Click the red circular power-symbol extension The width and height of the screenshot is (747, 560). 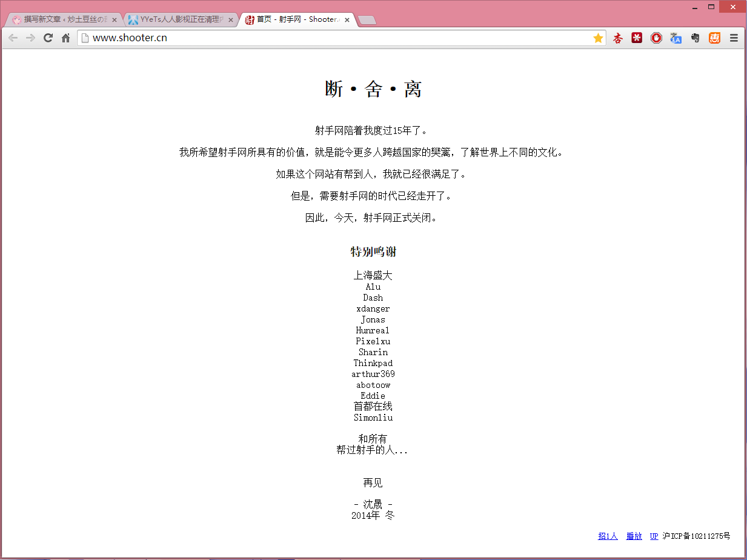[656, 38]
